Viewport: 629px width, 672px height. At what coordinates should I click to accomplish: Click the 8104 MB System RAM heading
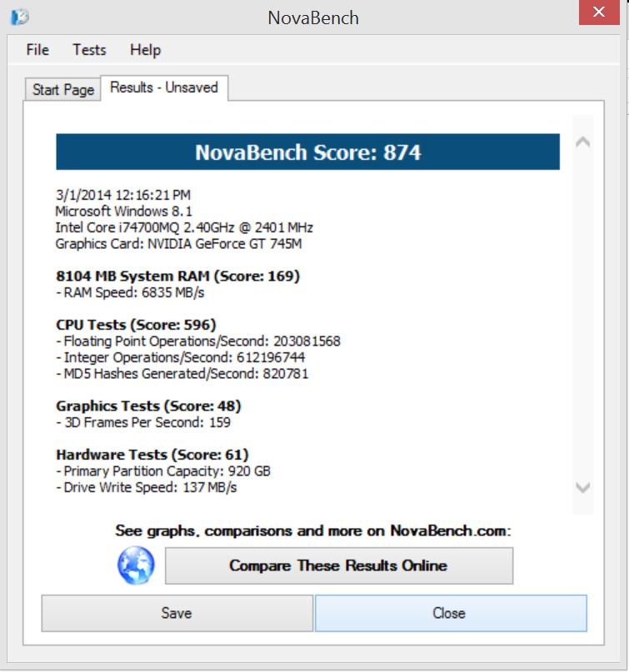177,276
